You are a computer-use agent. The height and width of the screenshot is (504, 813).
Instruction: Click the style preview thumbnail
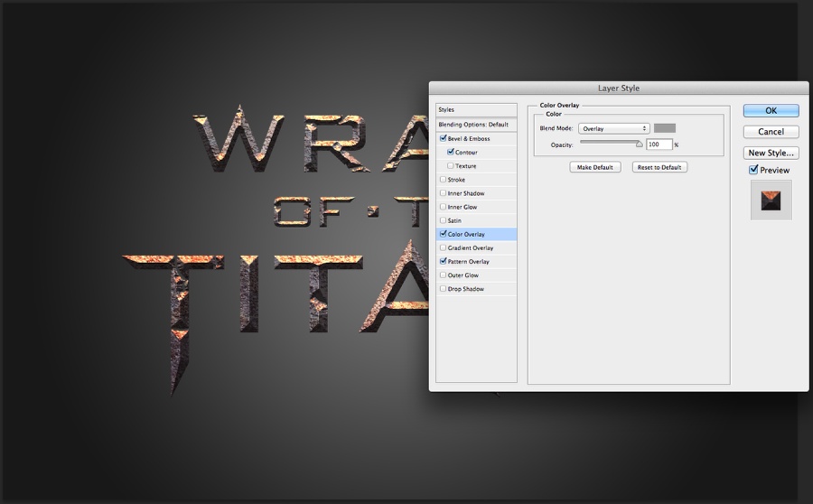771,201
